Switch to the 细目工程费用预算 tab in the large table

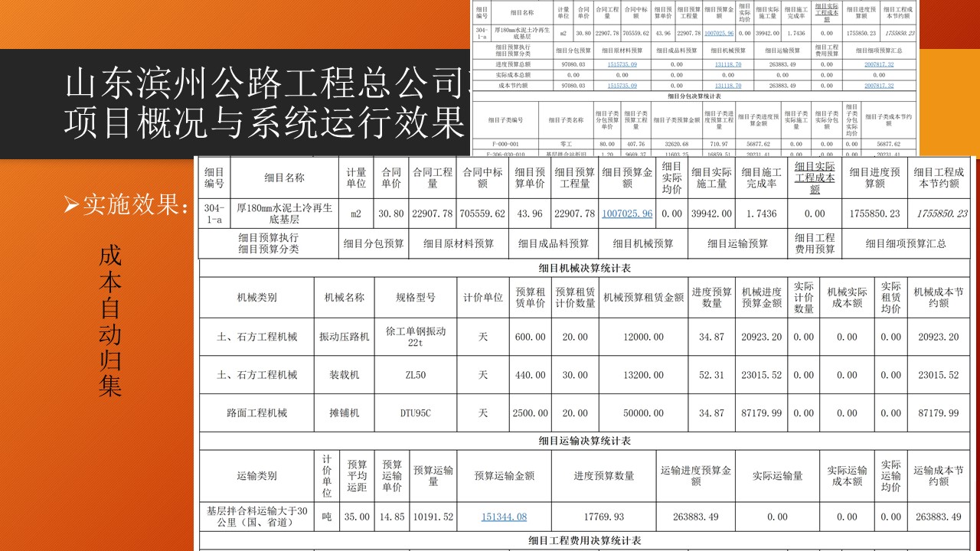pos(815,243)
